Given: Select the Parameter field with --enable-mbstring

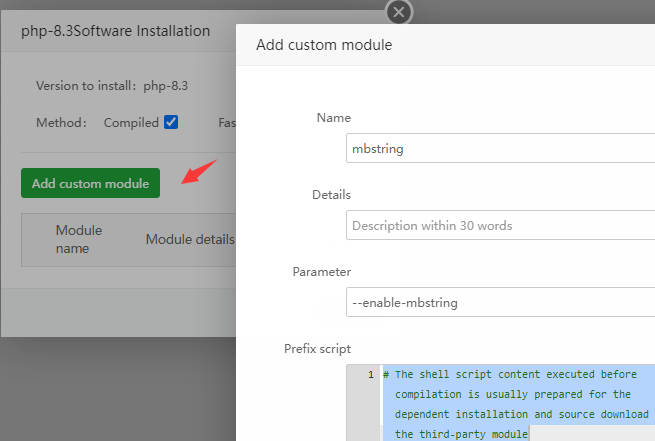Looking at the screenshot, I should point(500,302).
